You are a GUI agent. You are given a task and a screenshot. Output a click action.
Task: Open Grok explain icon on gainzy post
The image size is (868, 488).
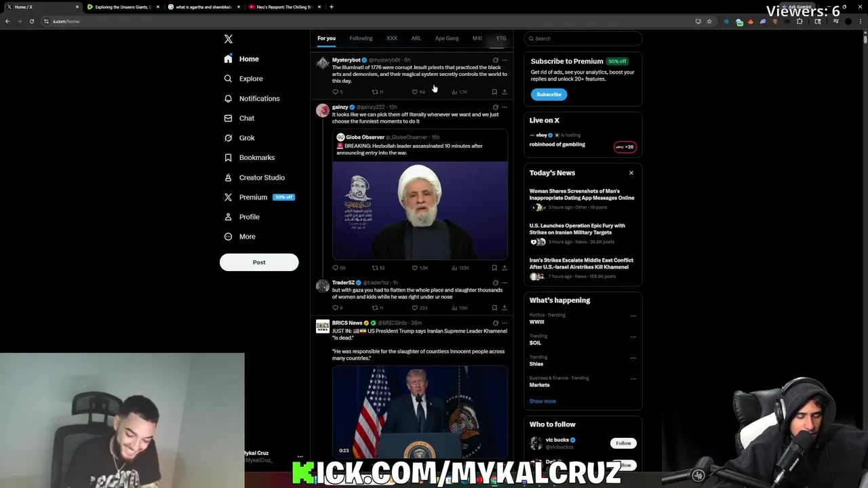tap(495, 107)
